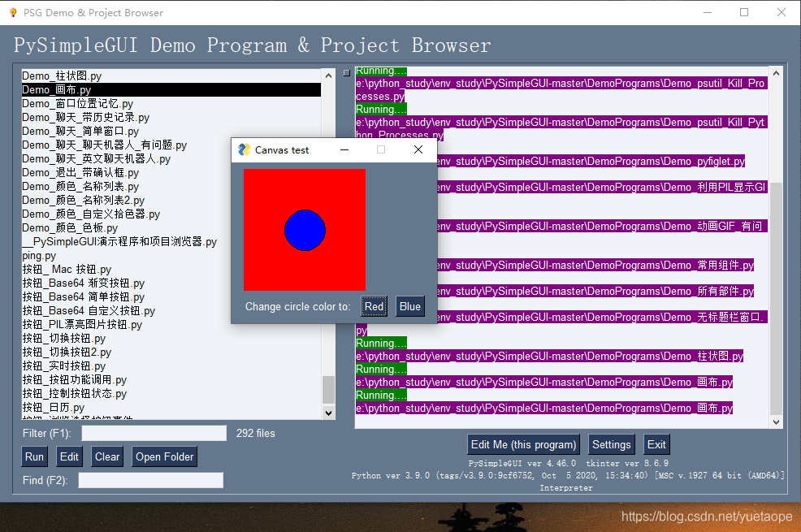Minimize the Canvas test window
801x532 pixels.
click(344, 149)
